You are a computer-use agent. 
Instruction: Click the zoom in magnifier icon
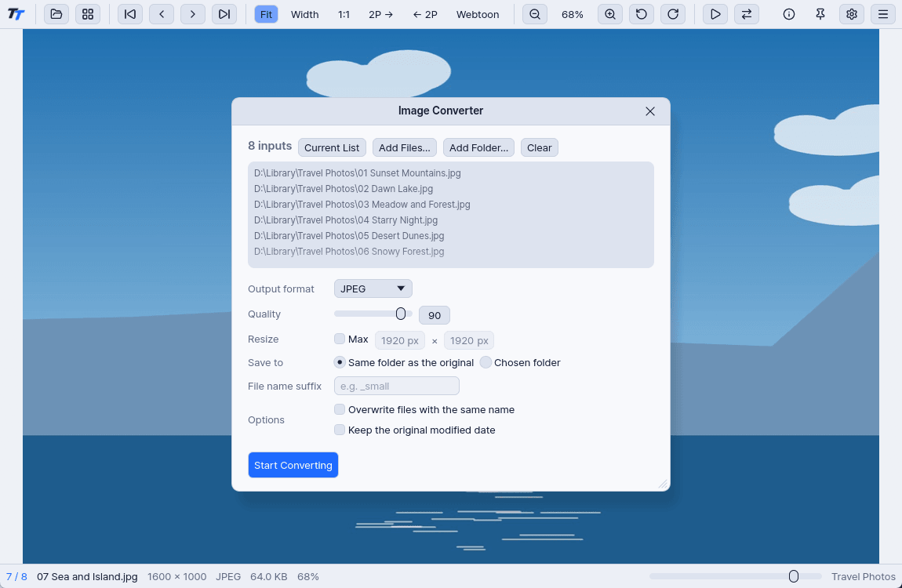[x=610, y=14]
